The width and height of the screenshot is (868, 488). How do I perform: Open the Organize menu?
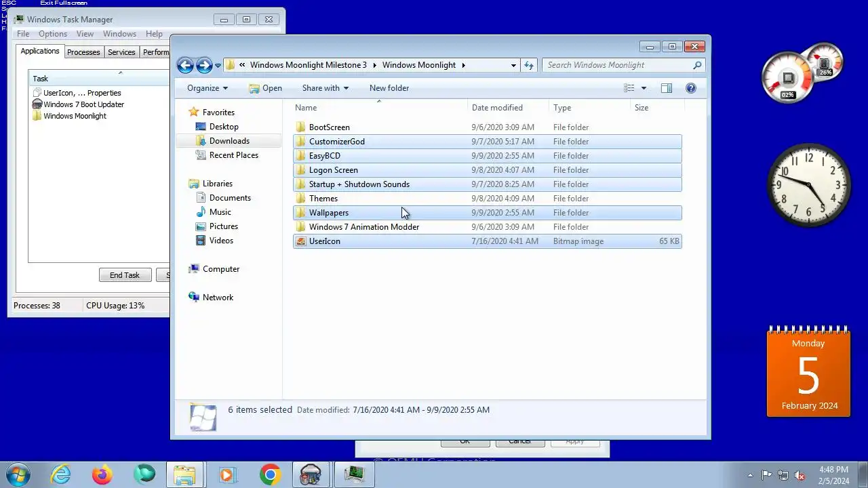tap(208, 88)
